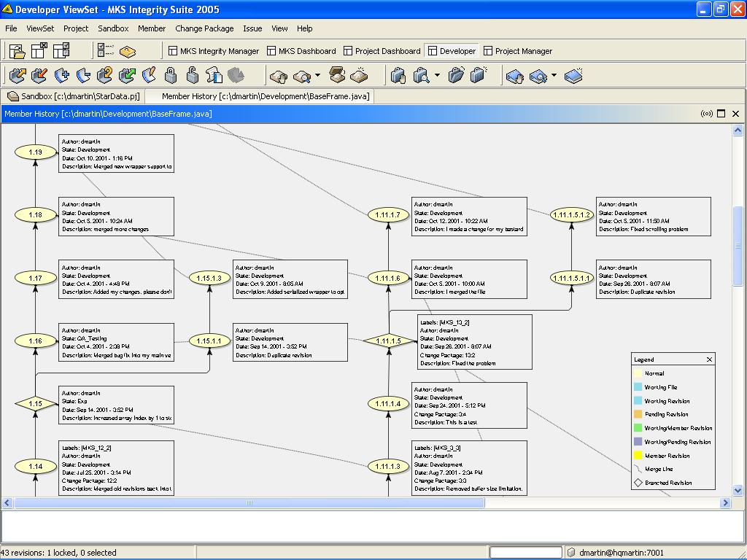Click the drop member icon with minus
The image size is (747, 560).
83,75
